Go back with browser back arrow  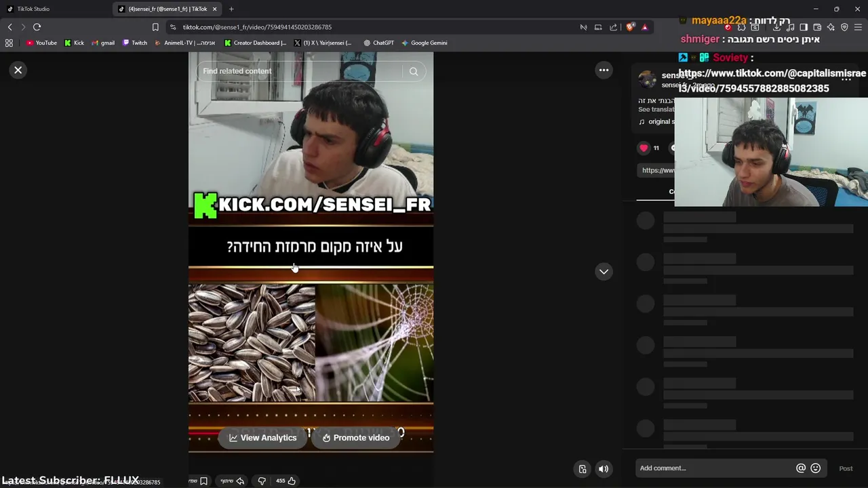pos(9,27)
